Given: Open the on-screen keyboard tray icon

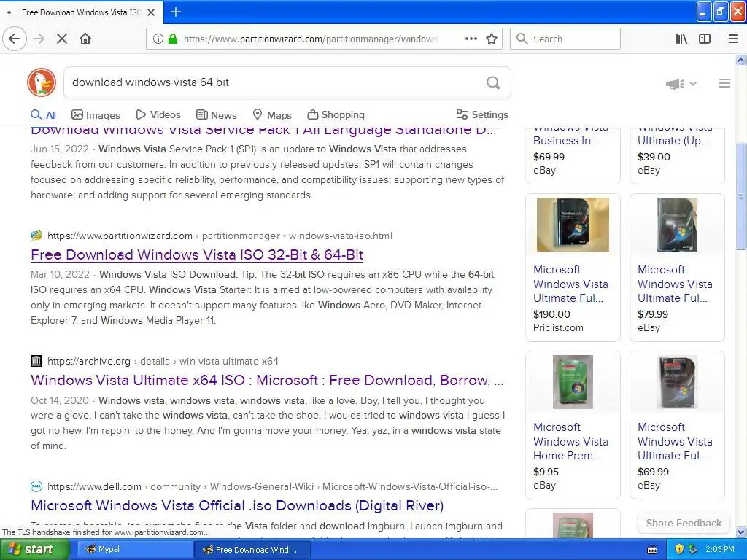Looking at the screenshot, I should 652,550.
